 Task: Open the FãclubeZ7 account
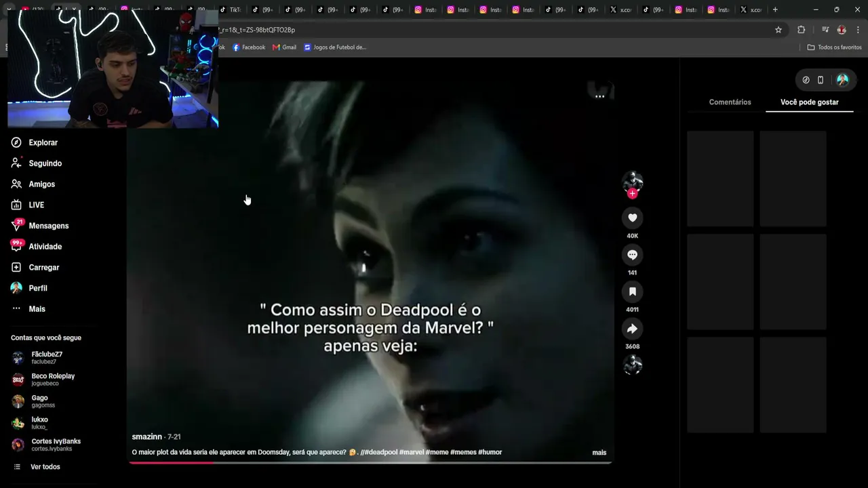point(37,357)
